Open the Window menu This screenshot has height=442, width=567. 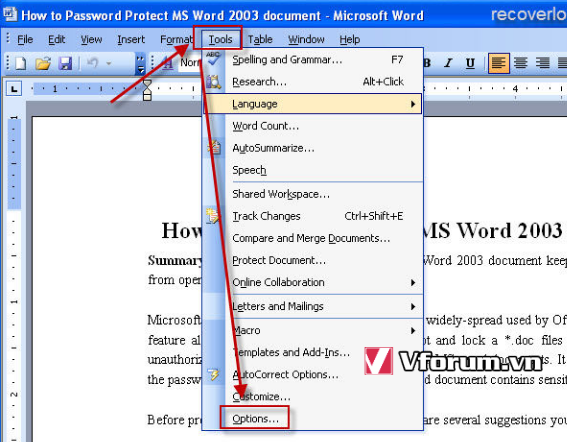pos(306,39)
